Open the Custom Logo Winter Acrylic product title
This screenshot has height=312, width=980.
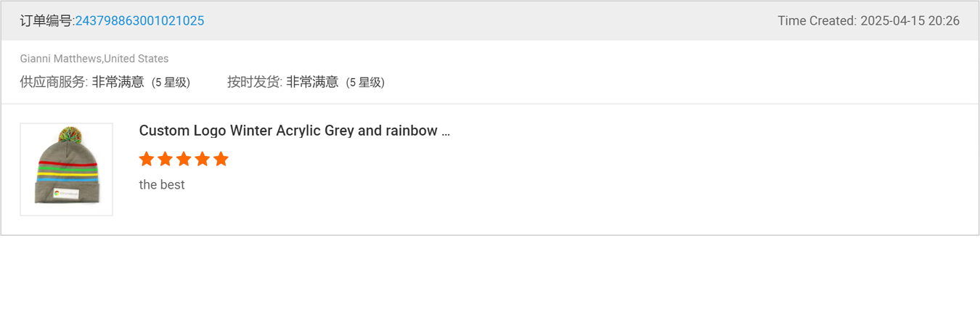point(294,131)
